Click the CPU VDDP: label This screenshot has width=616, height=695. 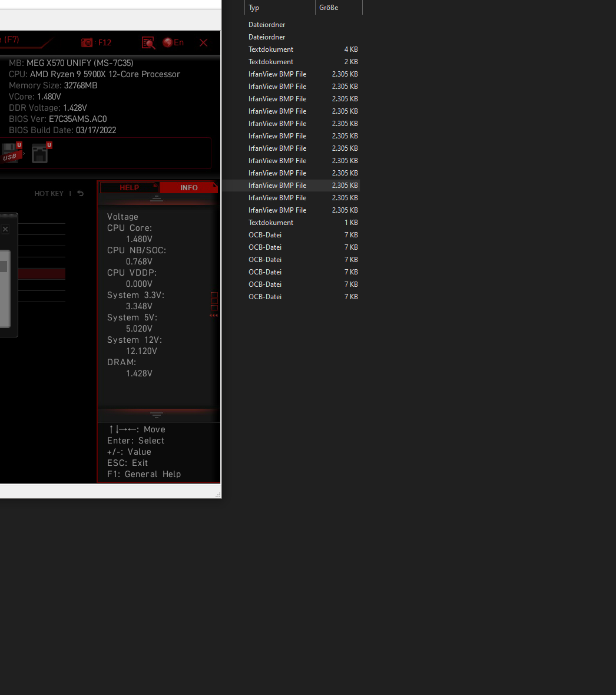tap(131, 273)
